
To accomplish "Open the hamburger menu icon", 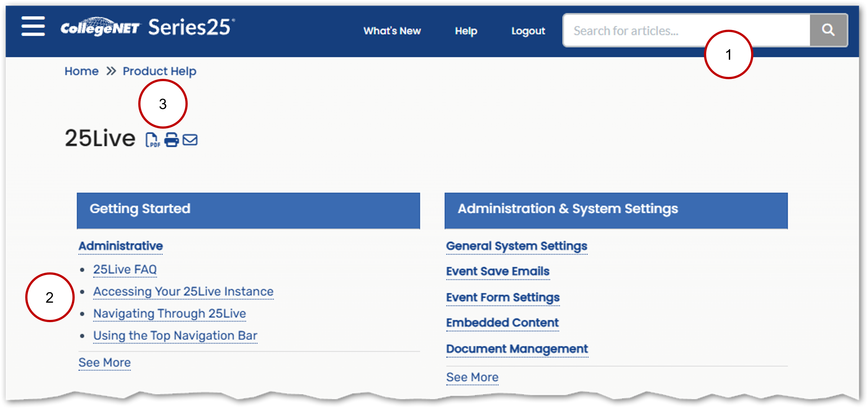I will tap(33, 26).
